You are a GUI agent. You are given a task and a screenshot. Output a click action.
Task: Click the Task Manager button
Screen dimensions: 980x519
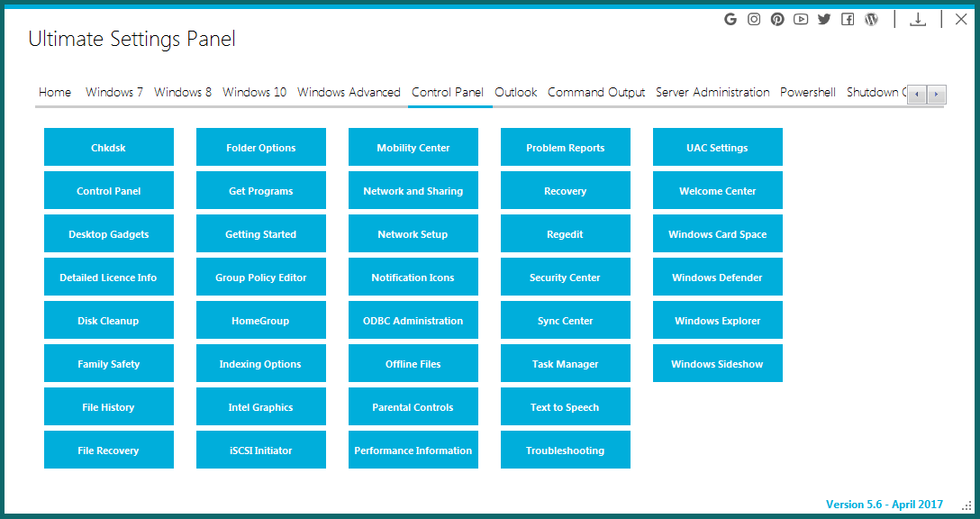click(565, 364)
